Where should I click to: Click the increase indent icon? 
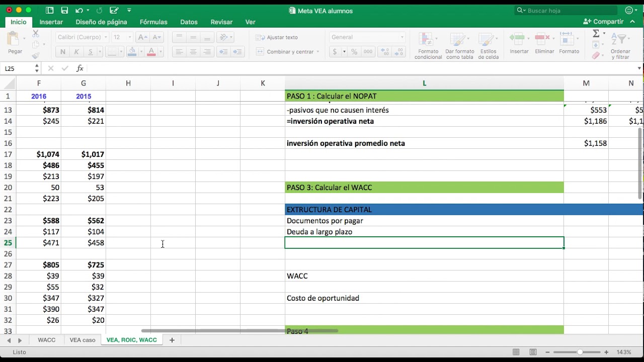pos(237,52)
